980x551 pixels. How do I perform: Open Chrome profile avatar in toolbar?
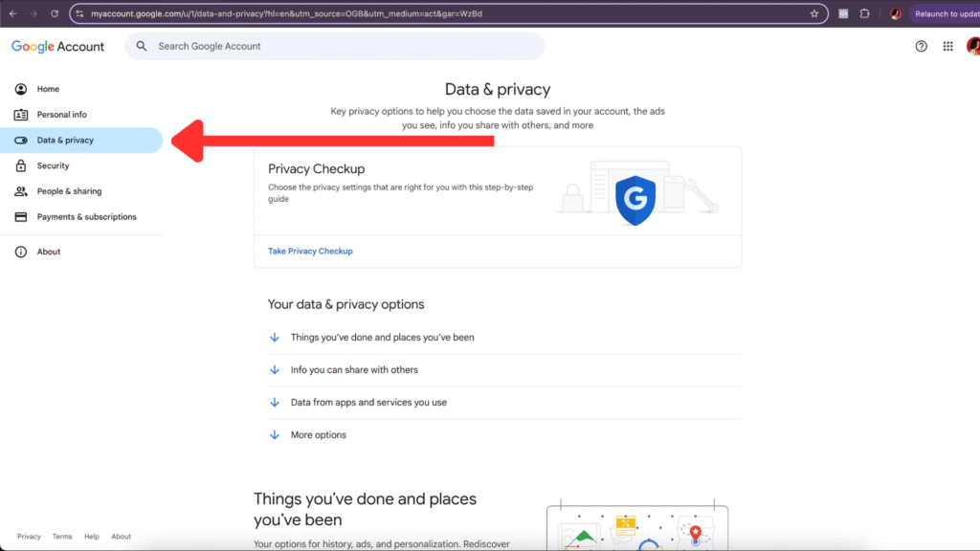click(896, 13)
